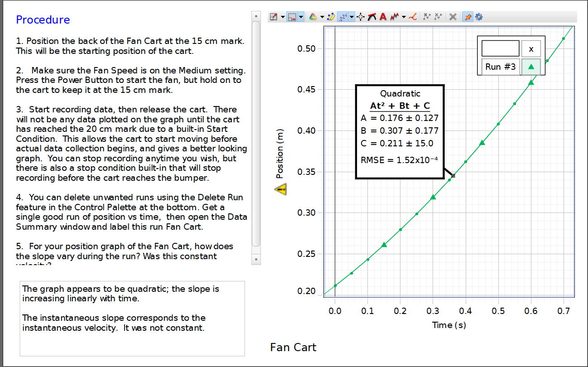The width and height of the screenshot is (588, 367).
Task: Expand the multiple-runs display dropdown
Action: pyautogui.click(x=403, y=17)
